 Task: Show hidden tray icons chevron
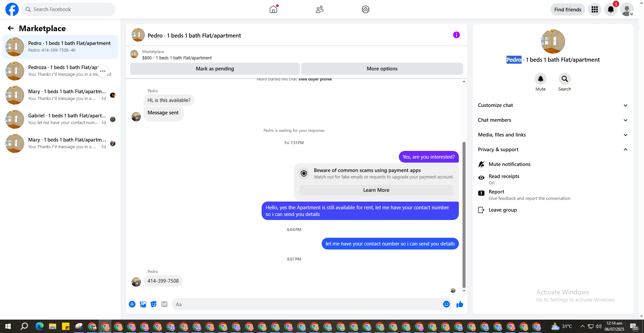(x=583, y=326)
